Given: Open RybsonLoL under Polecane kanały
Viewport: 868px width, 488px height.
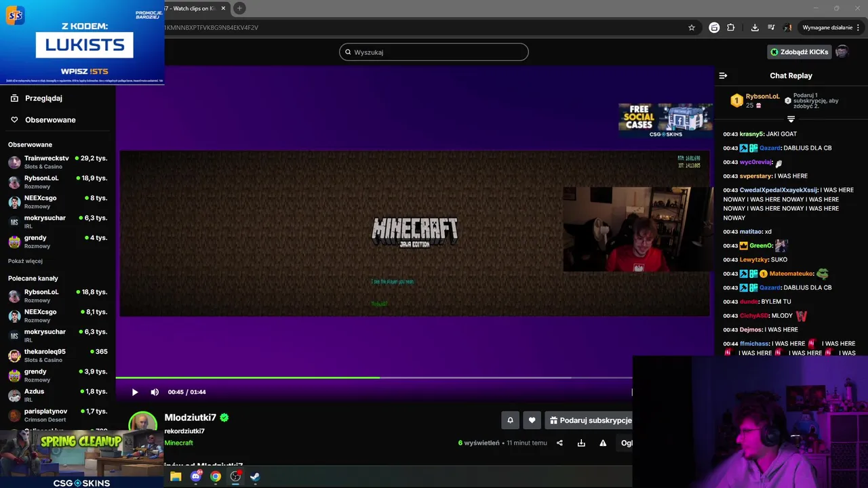Looking at the screenshot, I should tap(58, 296).
